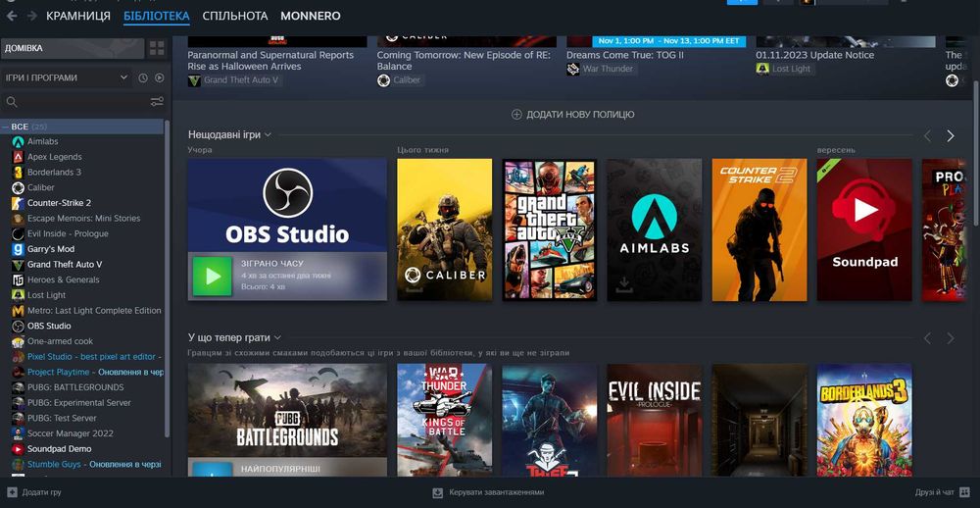The image size is (980, 508).
Task: Open Grand Theft Auto V cover
Action: [550, 229]
